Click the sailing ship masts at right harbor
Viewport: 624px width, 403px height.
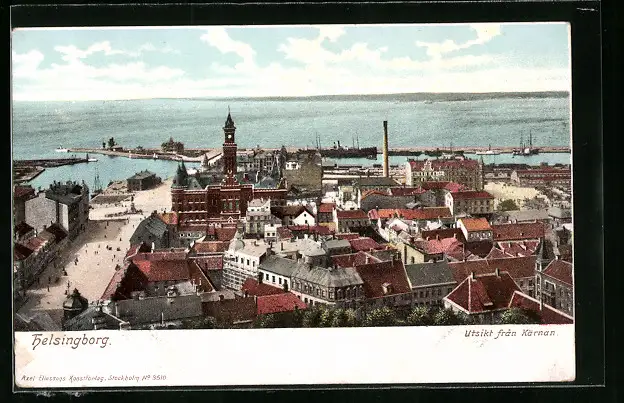[526, 144]
